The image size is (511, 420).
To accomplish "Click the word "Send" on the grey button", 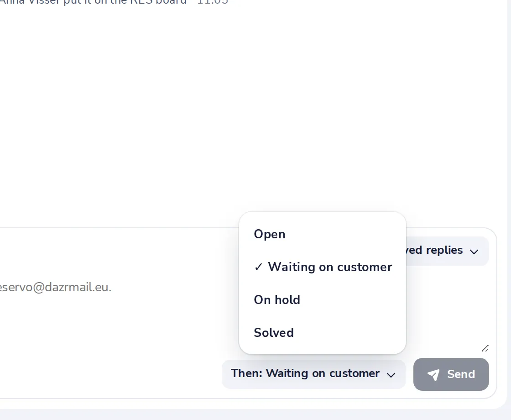I will pos(461,374).
